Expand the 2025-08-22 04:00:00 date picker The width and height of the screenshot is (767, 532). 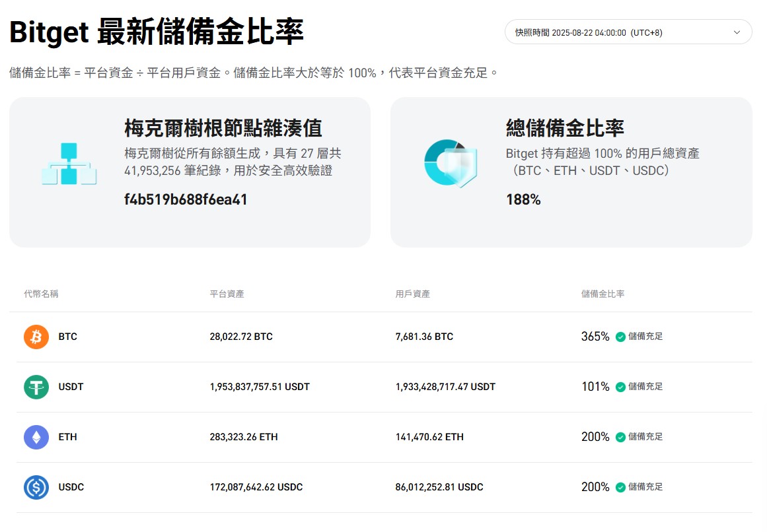tap(626, 32)
